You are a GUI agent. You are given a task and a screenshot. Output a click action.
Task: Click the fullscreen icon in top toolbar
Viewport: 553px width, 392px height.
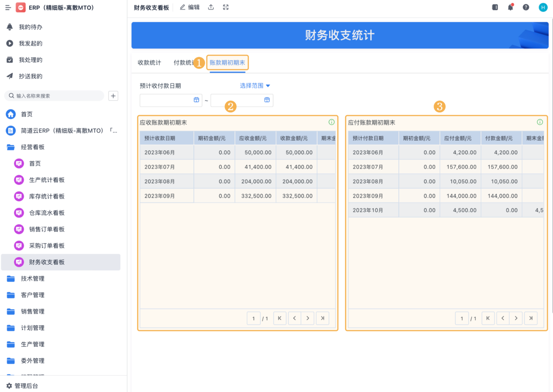[x=226, y=7]
